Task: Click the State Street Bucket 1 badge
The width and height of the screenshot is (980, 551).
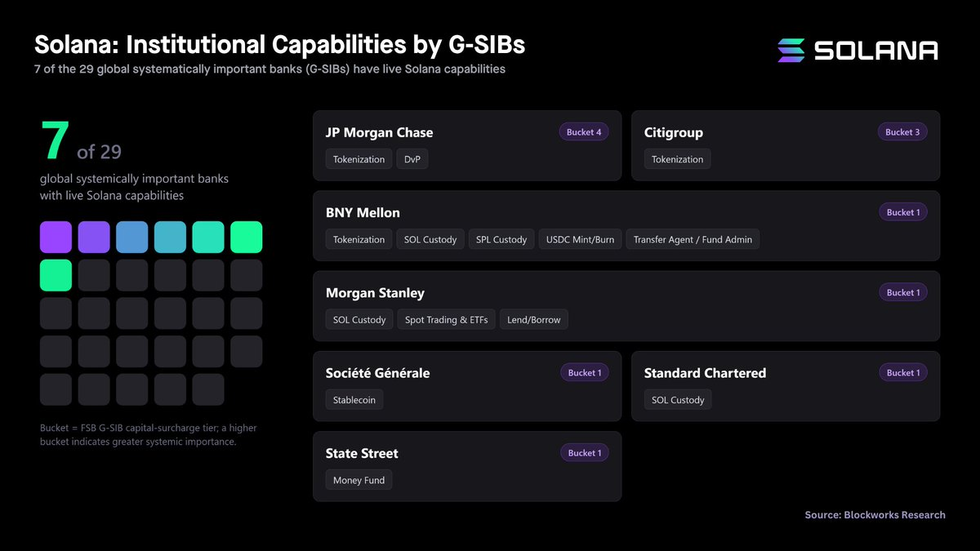Action: coord(584,453)
